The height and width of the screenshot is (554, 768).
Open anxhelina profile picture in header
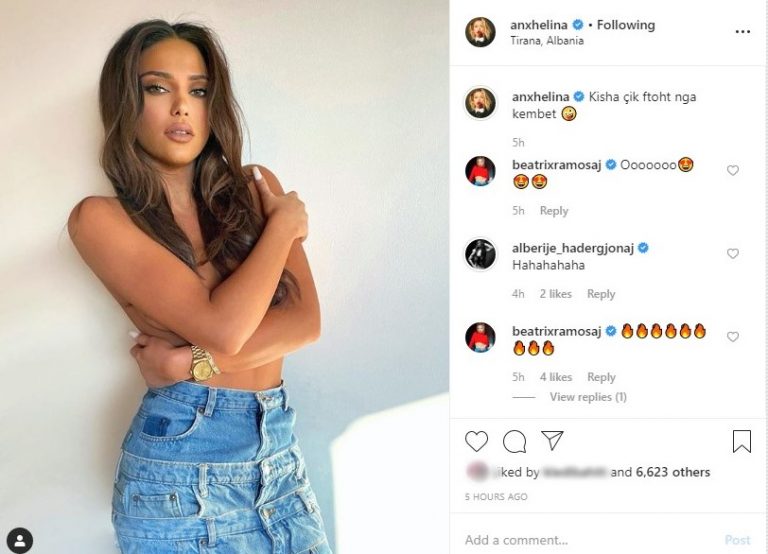point(480,32)
